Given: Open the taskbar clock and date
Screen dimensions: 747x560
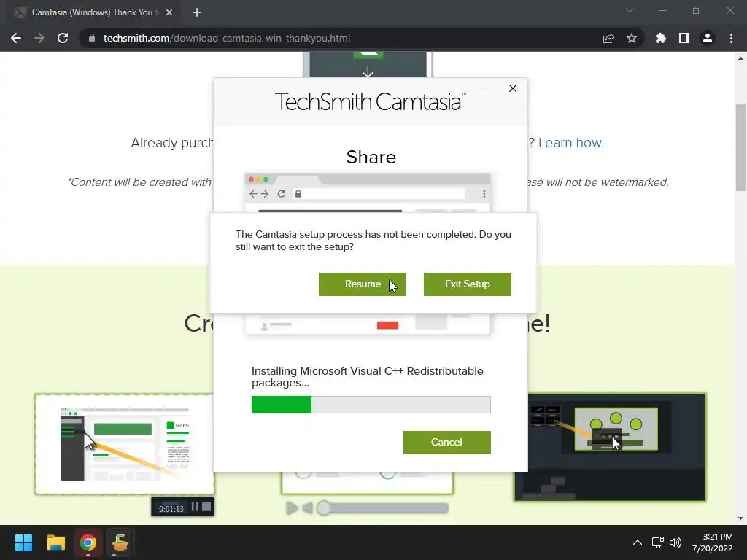Looking at the screenshot, I should (713, 542).
